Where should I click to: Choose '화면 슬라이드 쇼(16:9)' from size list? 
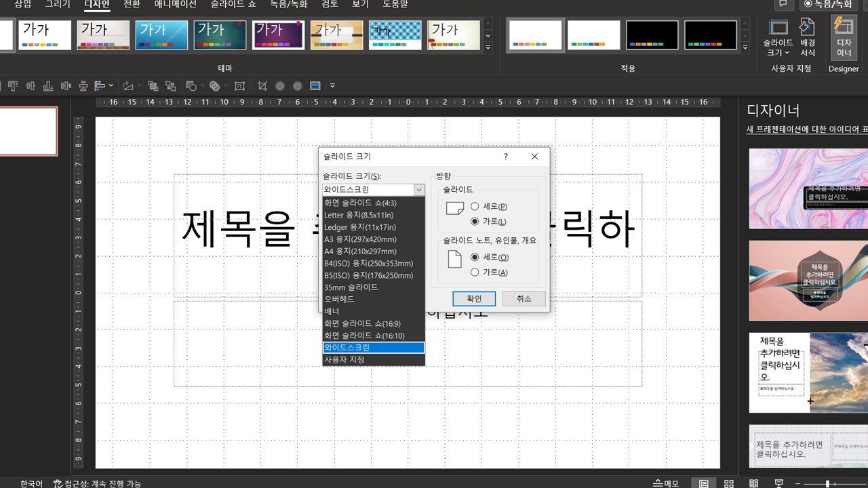[374, 323]
